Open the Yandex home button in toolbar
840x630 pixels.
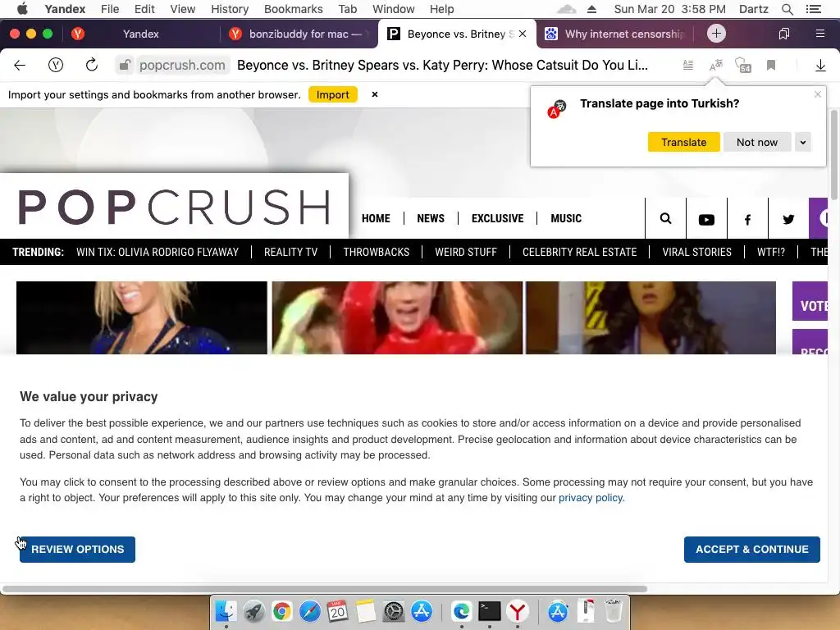click(x=56, y=66)
